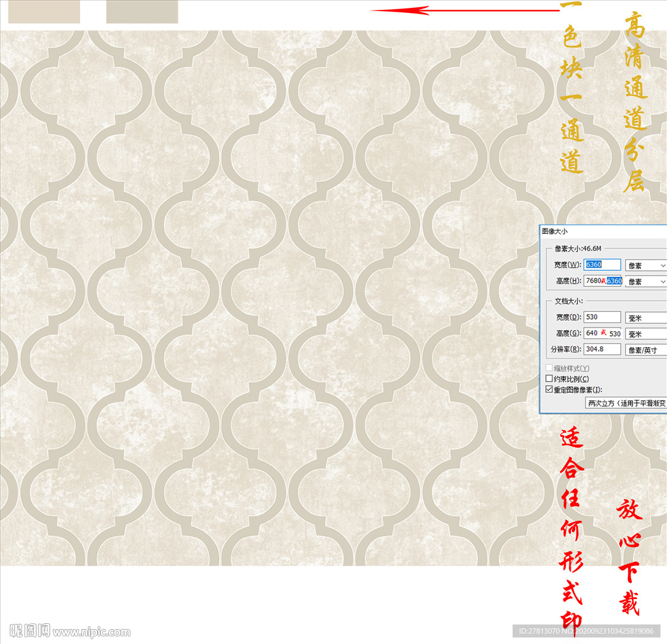Open the pixel height unit dropdown

click(646, 281)
